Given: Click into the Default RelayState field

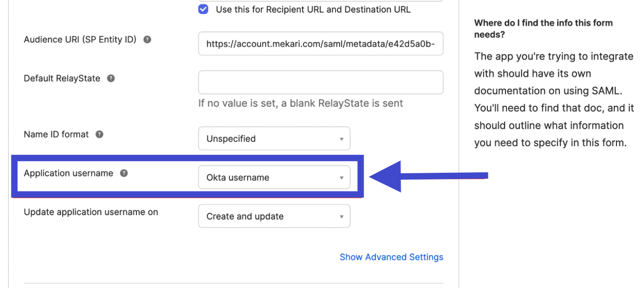Looking at the screenshot, I should 320,82.
